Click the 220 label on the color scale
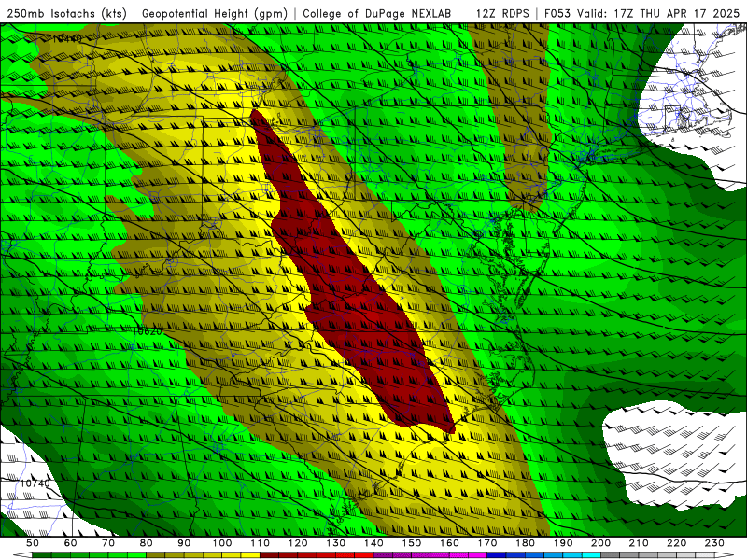 tap(677, 543)
